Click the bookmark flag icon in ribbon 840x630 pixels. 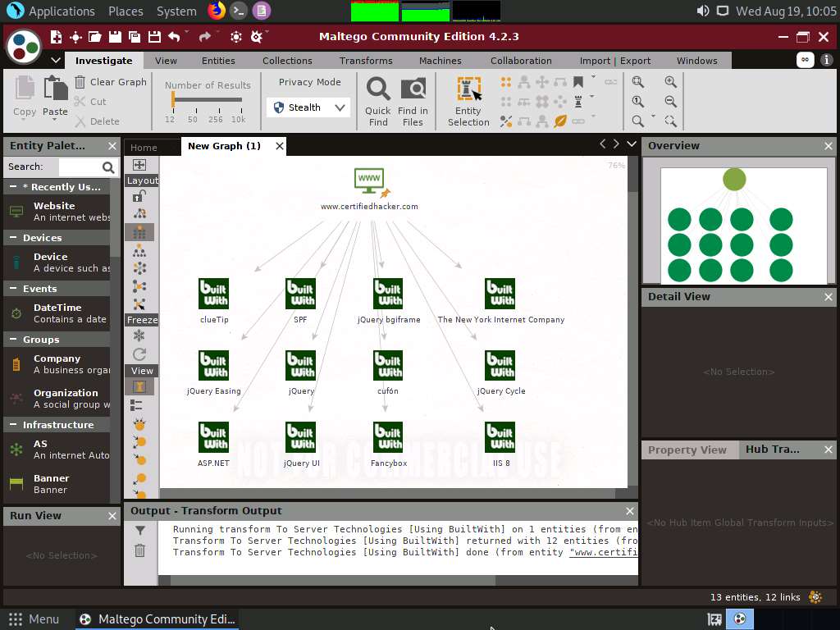pos(578,82)
